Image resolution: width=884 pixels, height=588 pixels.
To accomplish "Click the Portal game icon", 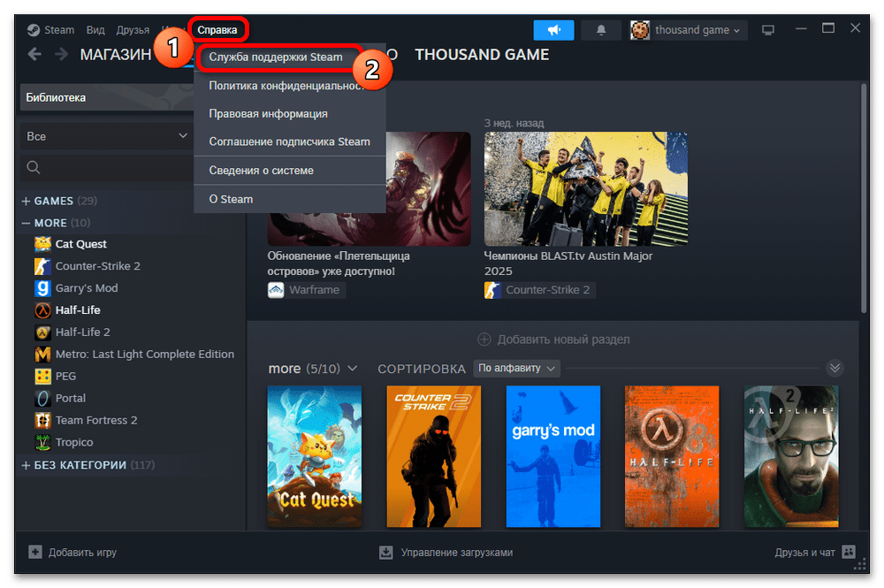I will (x=42, y=398).
